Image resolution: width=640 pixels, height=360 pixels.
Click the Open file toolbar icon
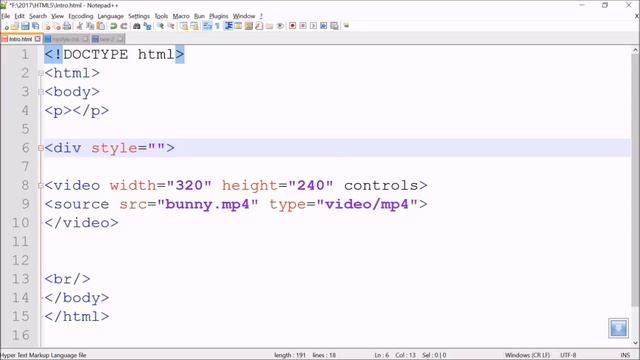(x=15, y=26)
